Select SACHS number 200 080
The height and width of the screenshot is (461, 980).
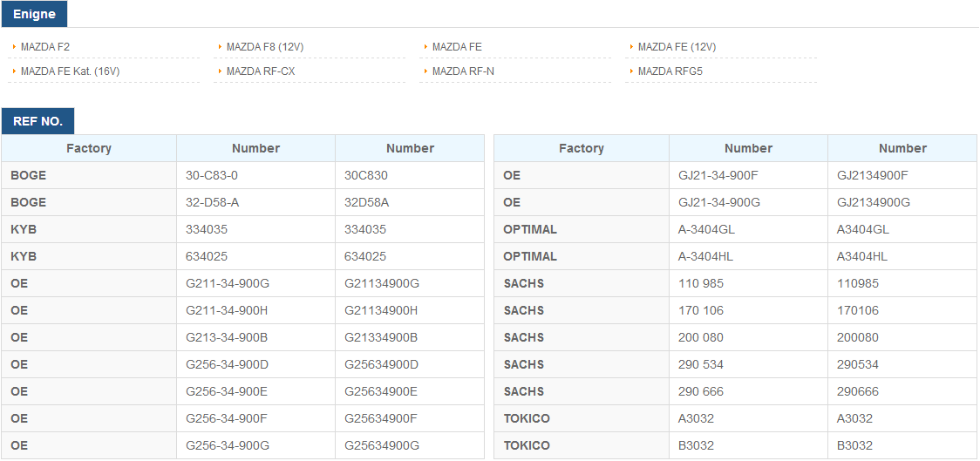click(701, 337)
